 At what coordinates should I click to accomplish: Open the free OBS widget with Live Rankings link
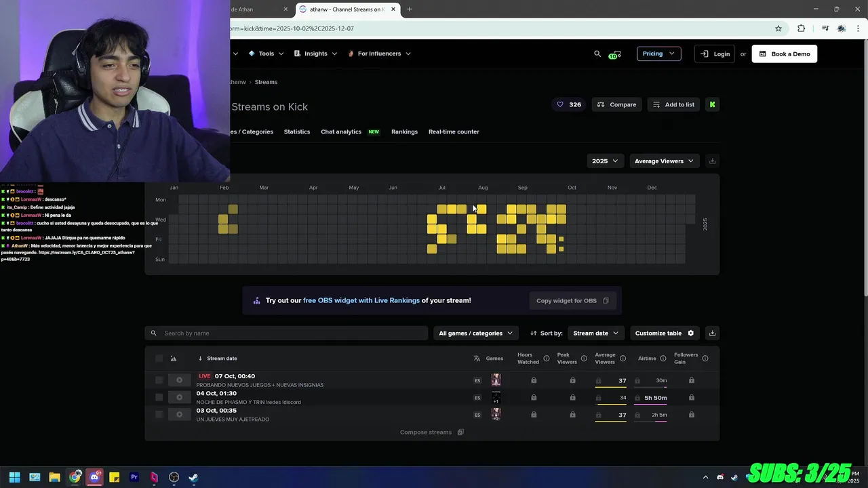tap(361, 300)
